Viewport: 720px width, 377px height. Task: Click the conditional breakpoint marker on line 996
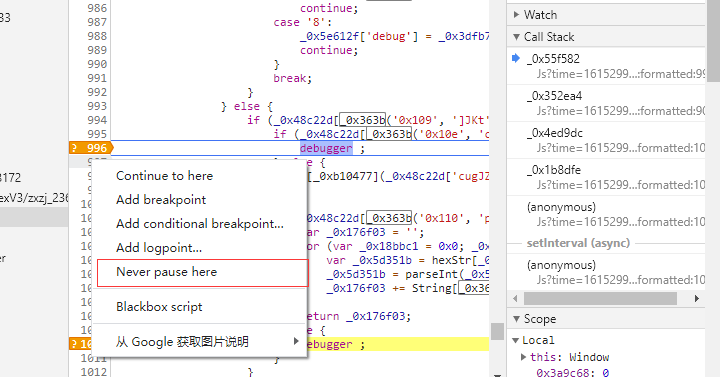(x=91, y=148)
